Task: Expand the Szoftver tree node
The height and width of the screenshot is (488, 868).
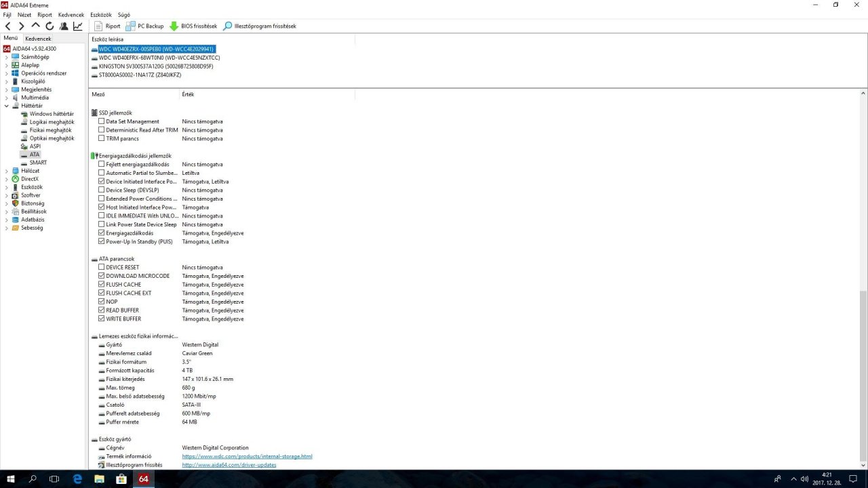Action: coord(7,195)
